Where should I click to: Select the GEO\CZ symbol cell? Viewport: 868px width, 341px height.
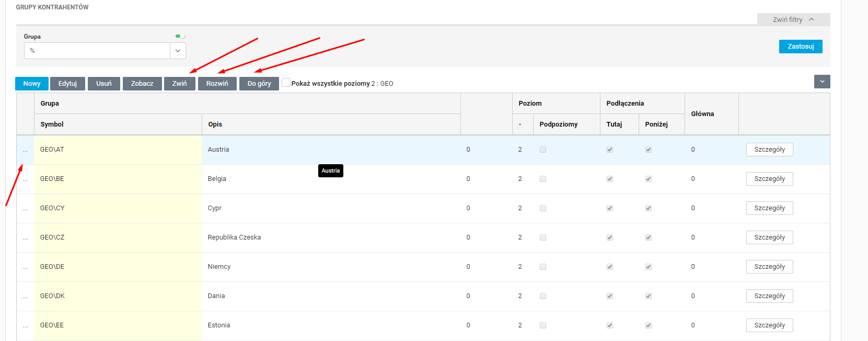[118, 237]
